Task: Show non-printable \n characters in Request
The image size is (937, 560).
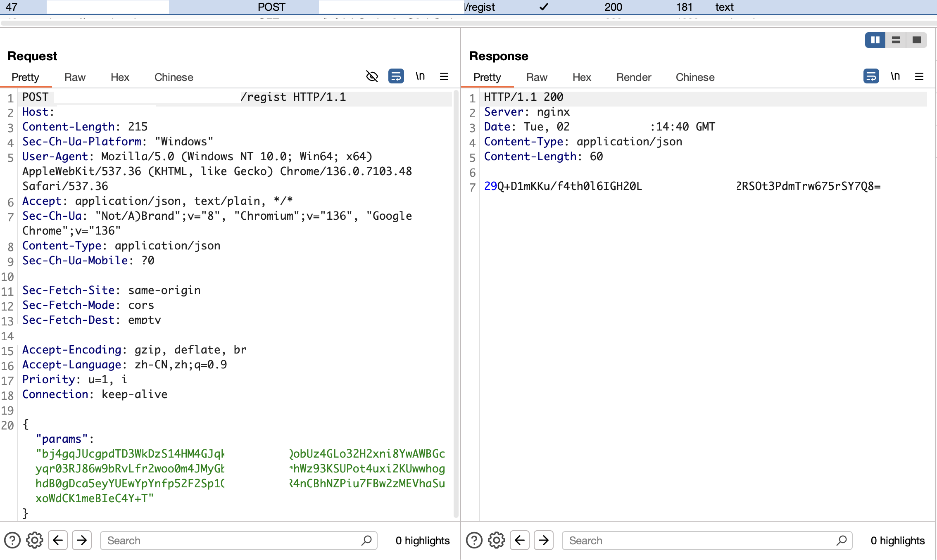Action: 420,76
